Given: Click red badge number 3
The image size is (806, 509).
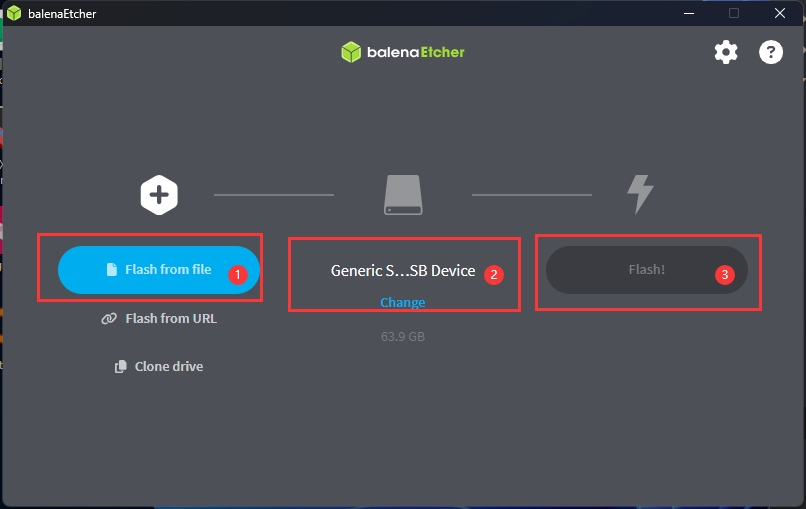Looking at the screenshot, I should point(727,274).
